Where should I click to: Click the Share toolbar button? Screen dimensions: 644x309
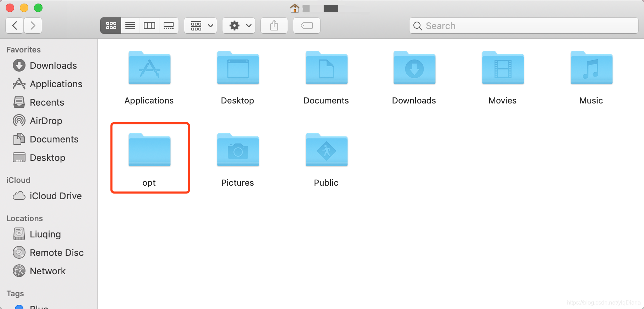[274, 26]
